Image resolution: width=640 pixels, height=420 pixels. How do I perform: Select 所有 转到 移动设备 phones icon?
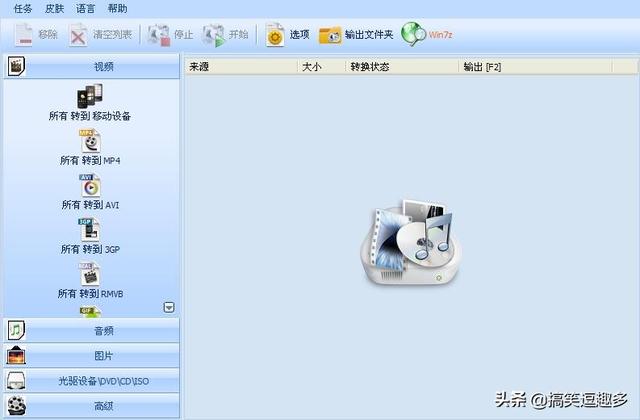click(89, 96)
